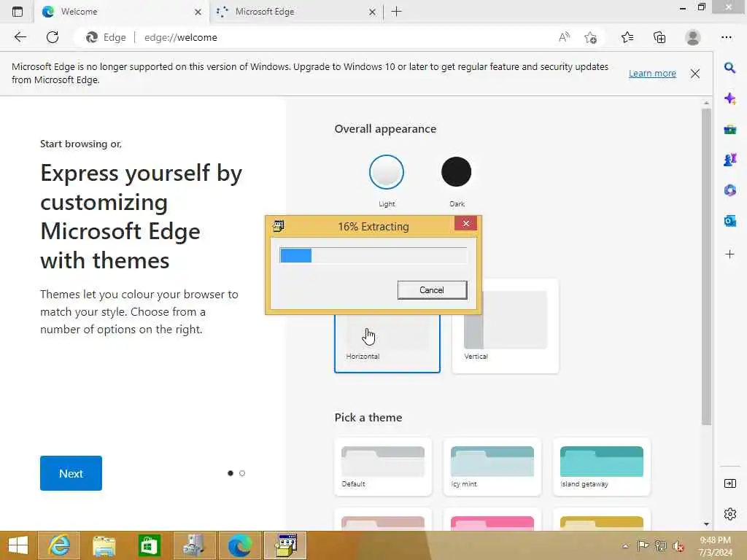This screenshot has height=560, width=747.
Task: Click the page vertical scrollbar
Action: click(706, 267)
